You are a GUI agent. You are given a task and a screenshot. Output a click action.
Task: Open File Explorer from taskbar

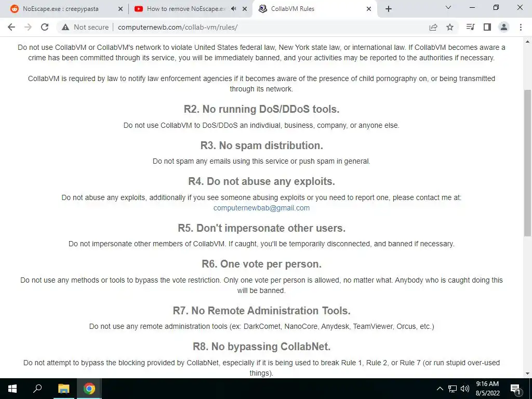(x=63, y=389)
